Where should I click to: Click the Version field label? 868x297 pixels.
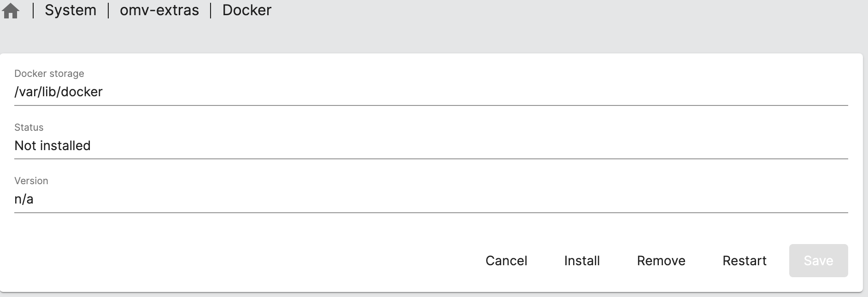31,181
